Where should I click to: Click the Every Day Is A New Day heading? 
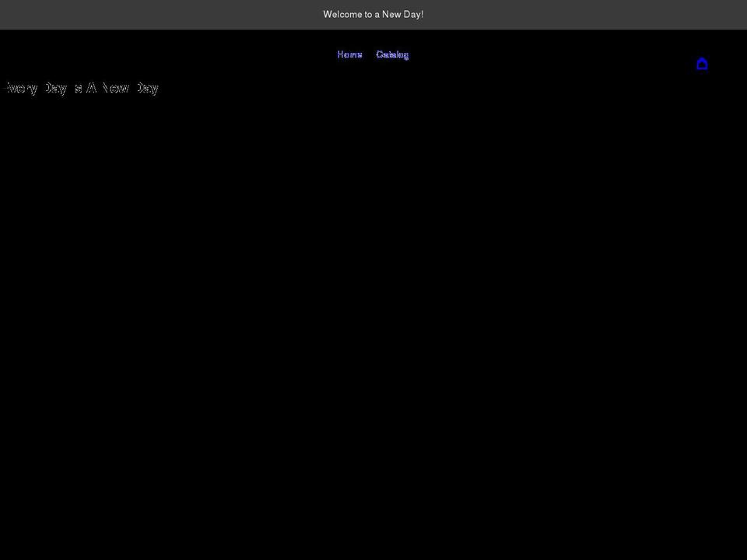pos(80,87)
